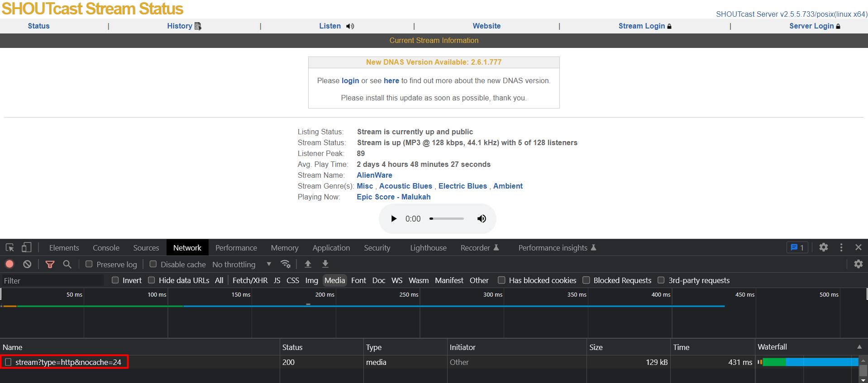Click the Stream Login lock icon
The height and width of the screenshot is (383, 868).
click(669, 26)
